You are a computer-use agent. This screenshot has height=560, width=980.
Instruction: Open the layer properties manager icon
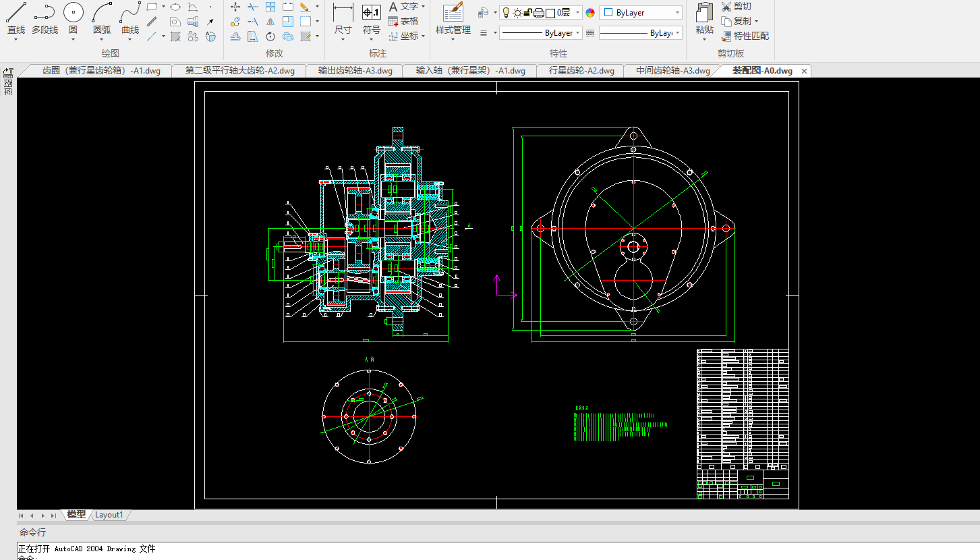(482, 12)
